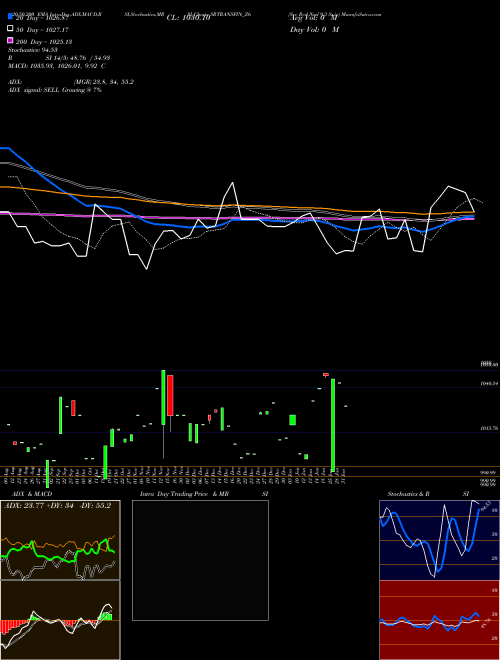Screen dimensions: 500x660
Task: Click the tallest green candlestick at right
Action: tap(333, 425)
